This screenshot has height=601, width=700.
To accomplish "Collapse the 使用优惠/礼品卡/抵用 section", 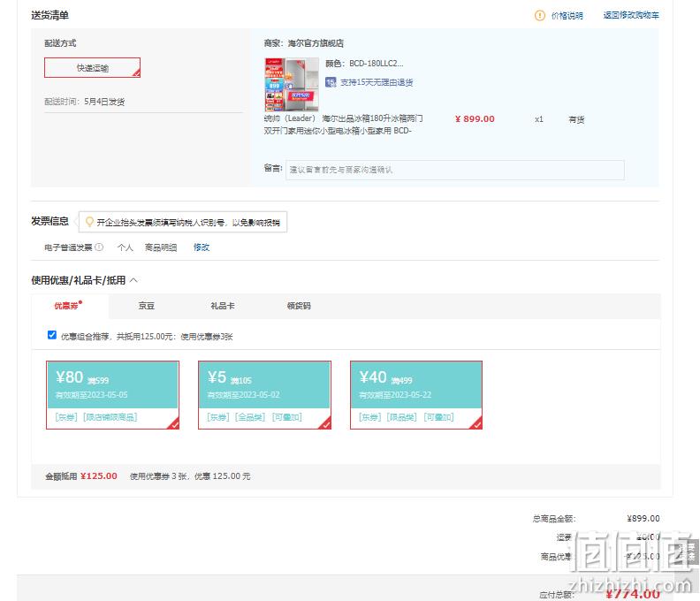I will click(134, 280).
